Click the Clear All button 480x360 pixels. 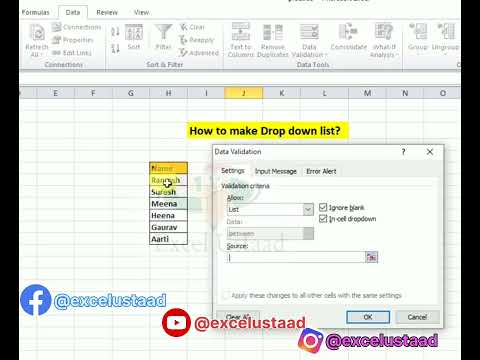(238, 317)
